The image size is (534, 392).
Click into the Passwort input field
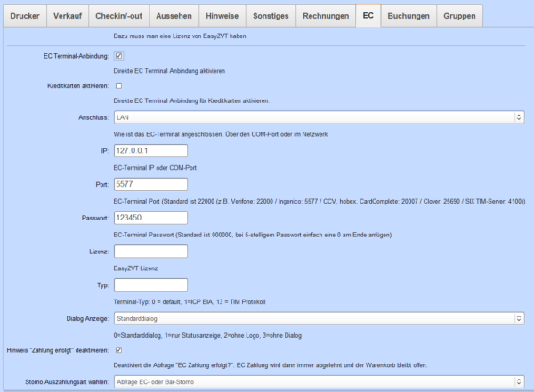(x=150, y=218)
